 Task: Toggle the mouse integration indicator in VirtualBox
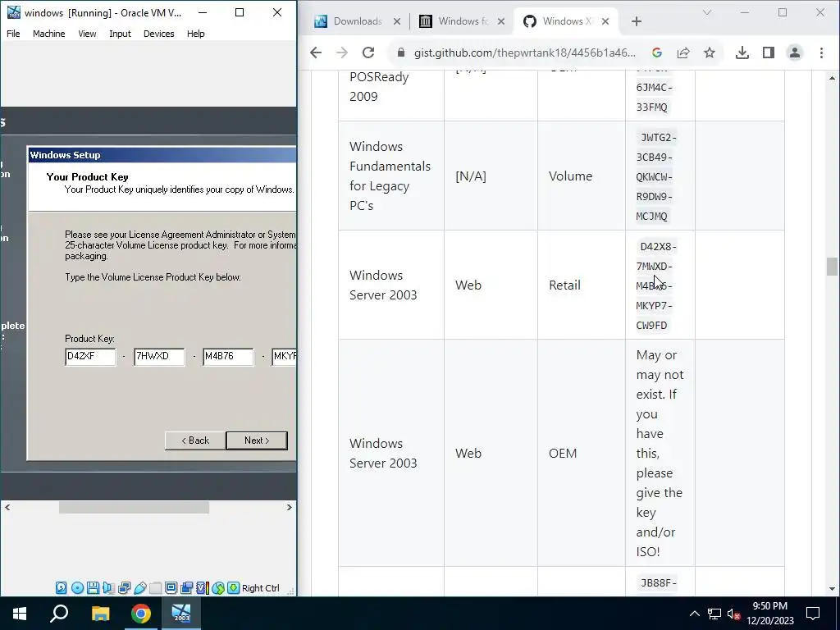217,587
